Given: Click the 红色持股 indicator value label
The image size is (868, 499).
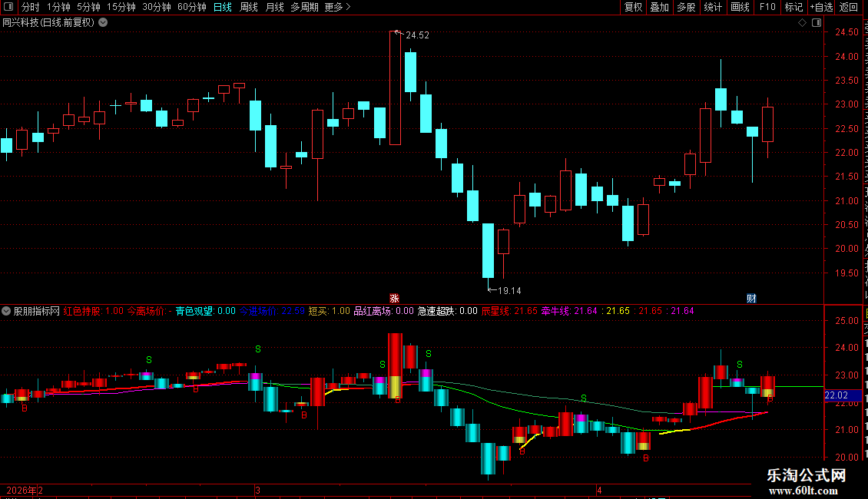Looking at the screenshot, I should pyautogui.click(x=93, y=311).
